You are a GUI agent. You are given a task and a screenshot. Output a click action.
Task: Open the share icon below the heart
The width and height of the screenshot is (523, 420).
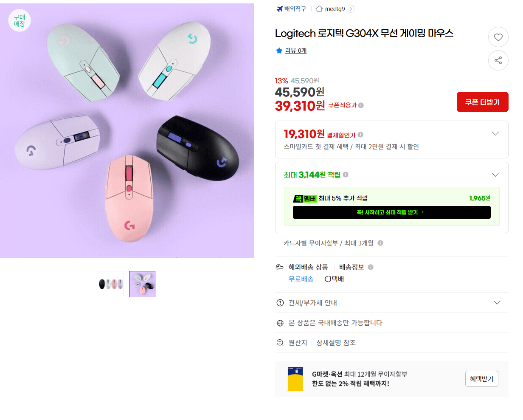[498, 60]
